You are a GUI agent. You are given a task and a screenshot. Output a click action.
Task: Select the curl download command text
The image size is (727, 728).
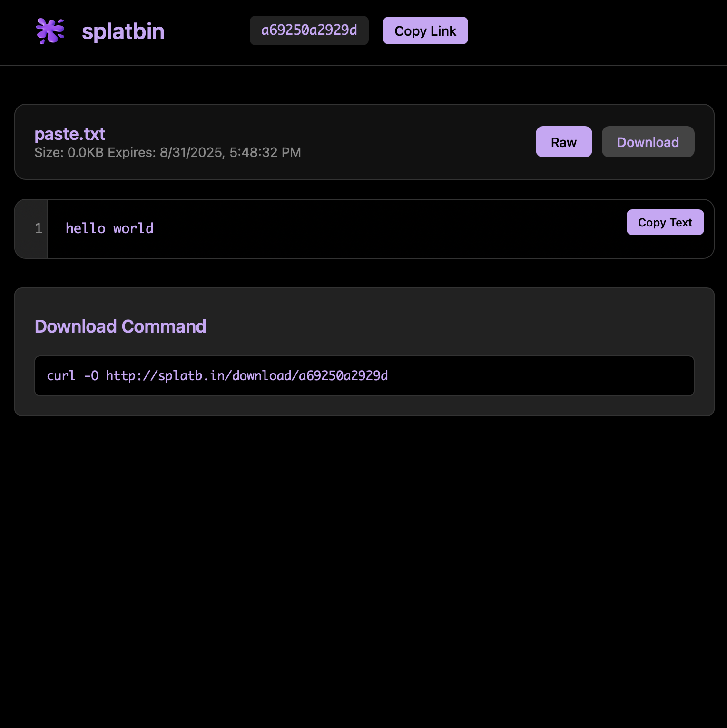(x=217, y=376)
